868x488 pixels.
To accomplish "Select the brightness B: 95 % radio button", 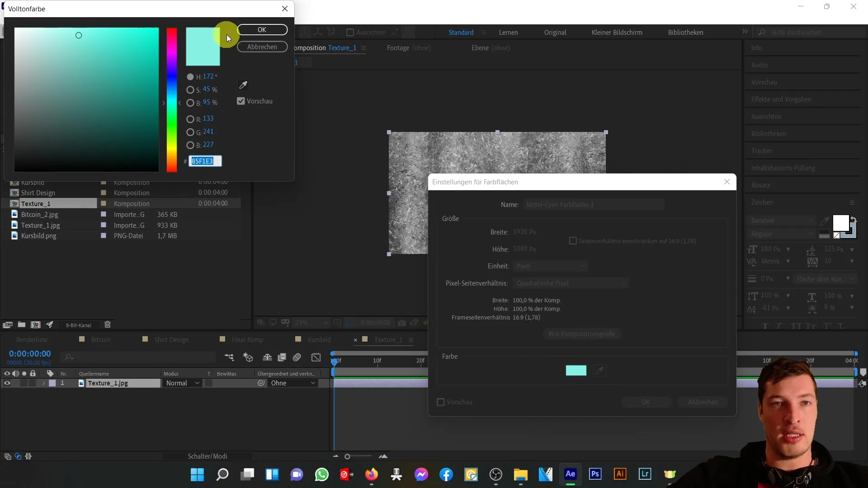I will coord(190,103).
